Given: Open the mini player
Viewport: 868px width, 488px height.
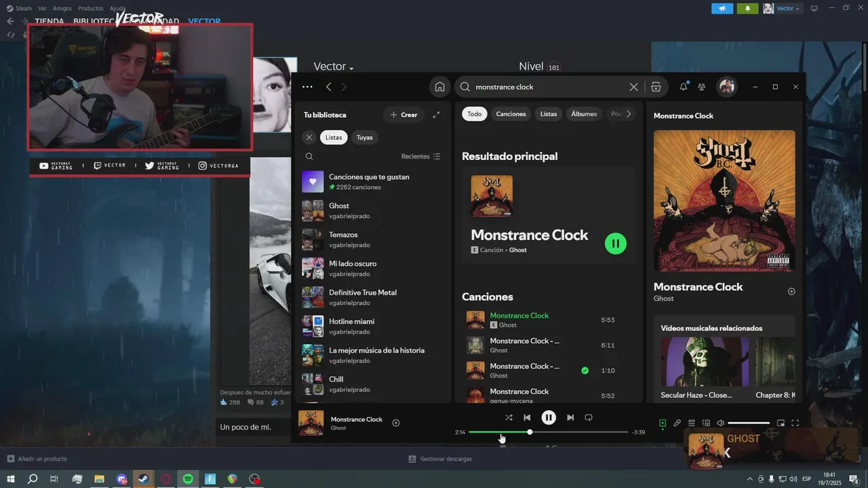Looking at the screenshot, I should click(781, 423).
